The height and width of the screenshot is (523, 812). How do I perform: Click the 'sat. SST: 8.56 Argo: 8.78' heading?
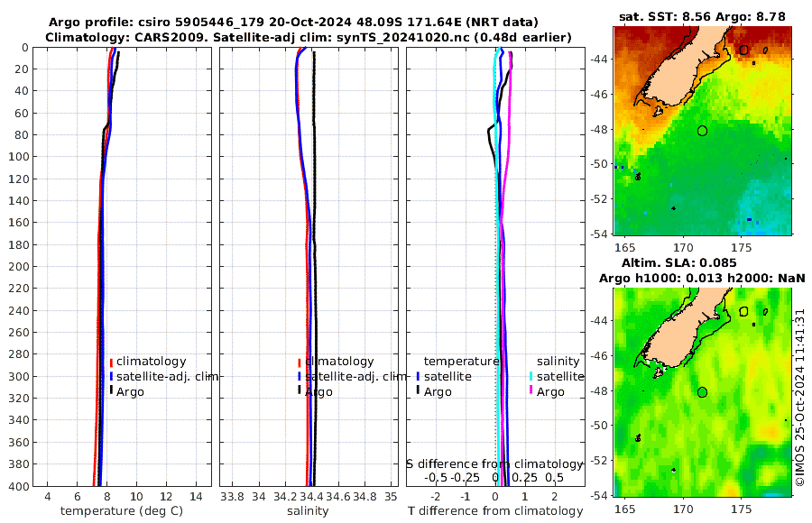(x=702, y=17)
